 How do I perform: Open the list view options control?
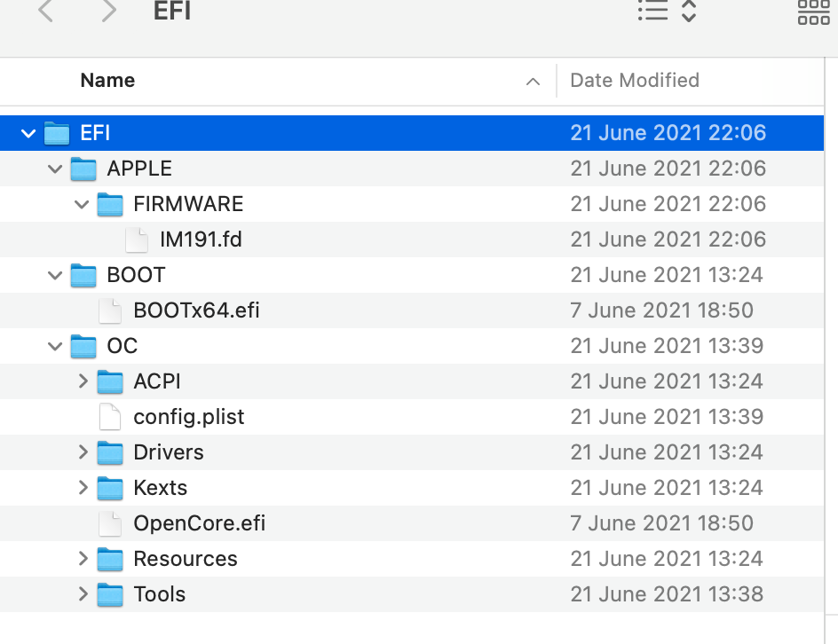point(667,11)
